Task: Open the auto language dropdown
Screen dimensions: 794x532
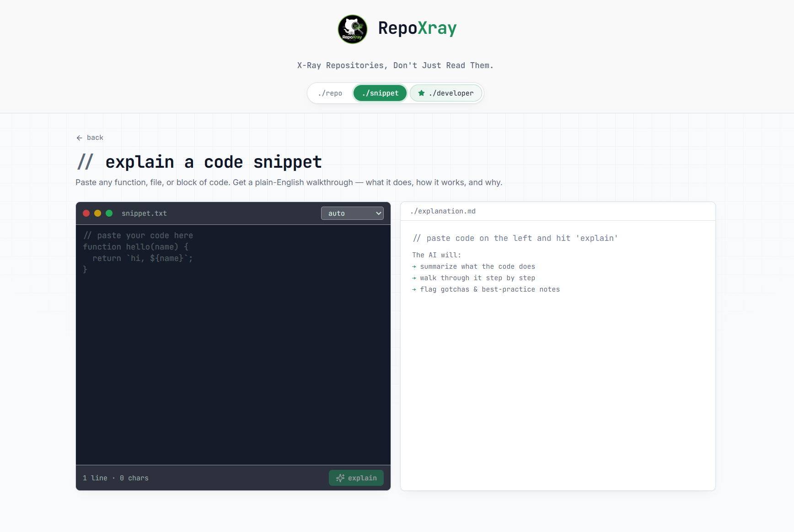Action: pos(352,213)
